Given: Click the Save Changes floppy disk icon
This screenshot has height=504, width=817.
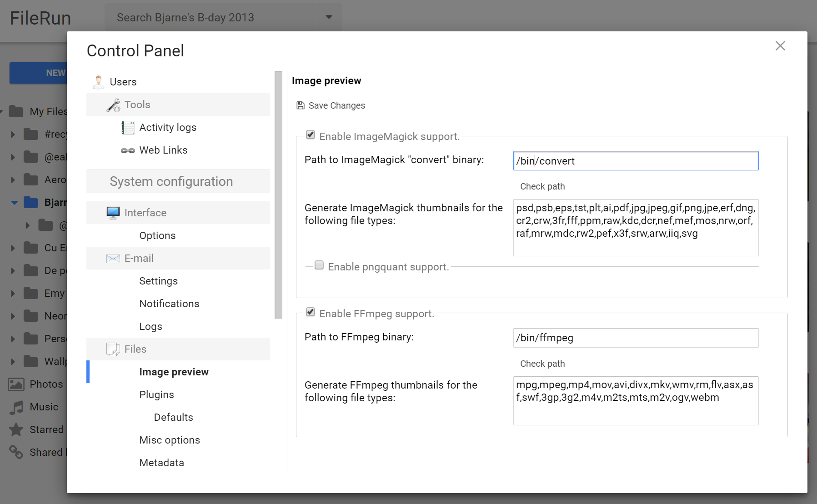Looking at the screenshot, I should tap(301, 105).
